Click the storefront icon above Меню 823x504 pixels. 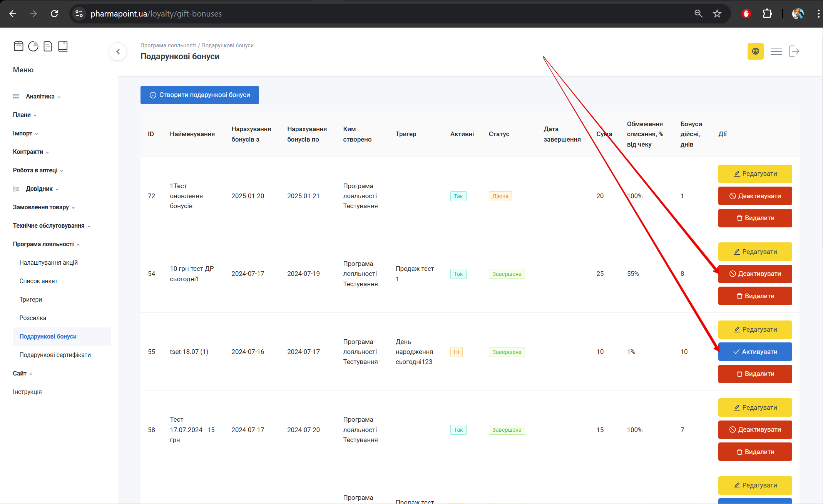click(x=18, y=46)
